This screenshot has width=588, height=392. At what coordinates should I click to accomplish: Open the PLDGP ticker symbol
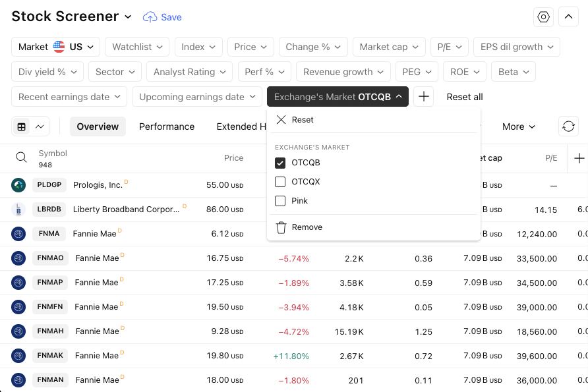[49, 184]
